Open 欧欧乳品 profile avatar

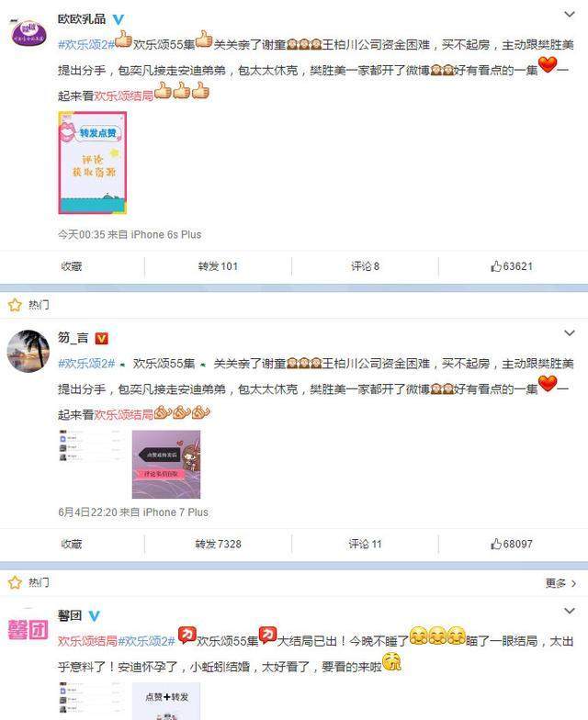coord(28,33)
